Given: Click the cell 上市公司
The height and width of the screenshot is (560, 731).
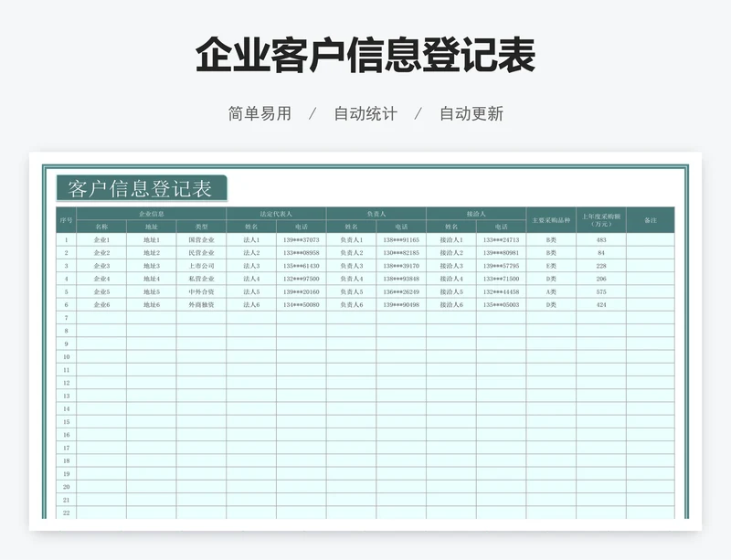Looking at the screenshot, I should (201, 266).
